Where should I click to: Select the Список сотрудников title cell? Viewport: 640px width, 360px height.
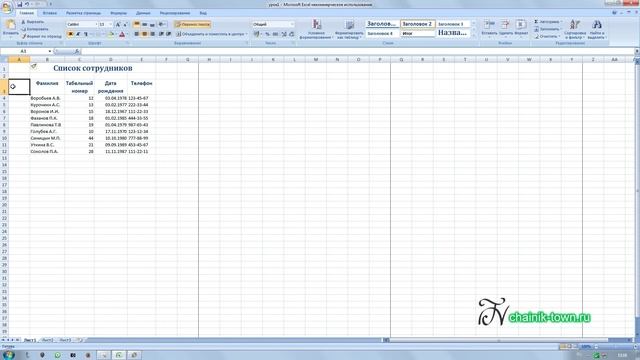point(93,68)
